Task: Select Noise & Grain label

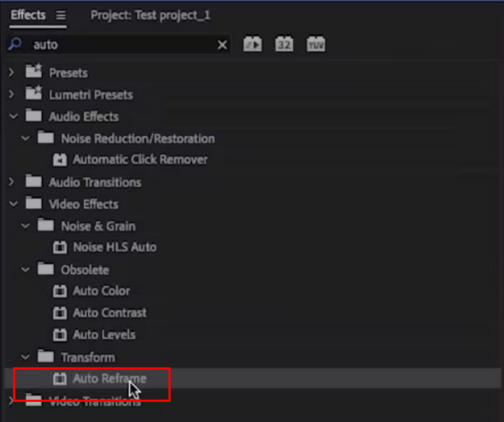Action: tap(99, 226)
